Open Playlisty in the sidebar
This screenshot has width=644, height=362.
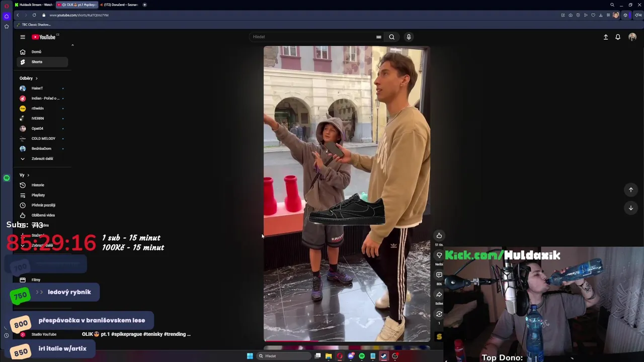[x=42, y=195]
